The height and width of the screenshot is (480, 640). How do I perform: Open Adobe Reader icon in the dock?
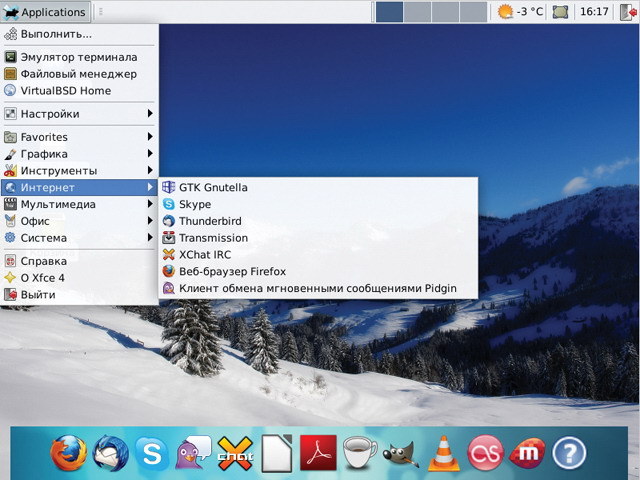tap(318, 454)
